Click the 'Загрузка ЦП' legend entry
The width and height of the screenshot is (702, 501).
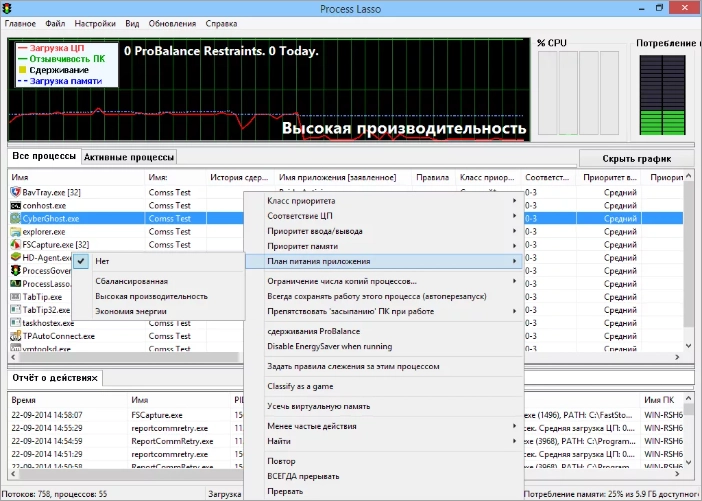point(51,48)
